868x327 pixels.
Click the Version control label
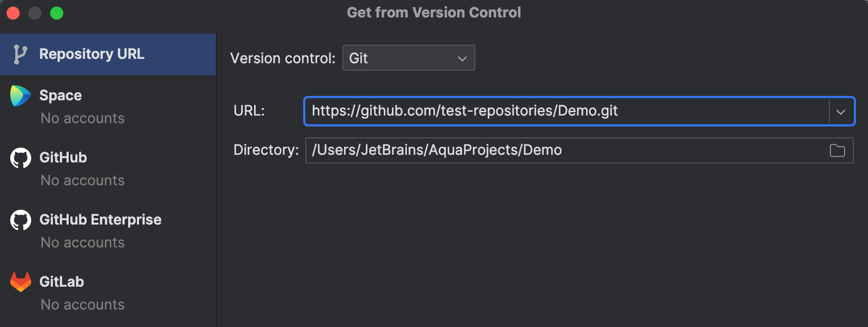282,58
